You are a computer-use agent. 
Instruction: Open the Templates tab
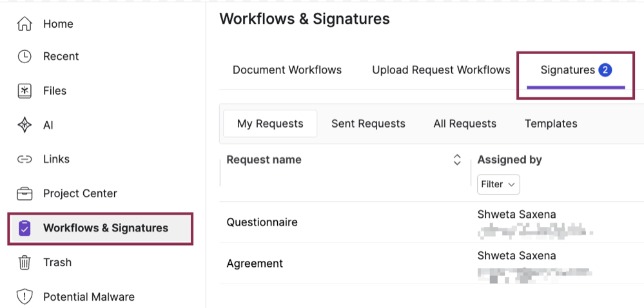coord(551,124)
